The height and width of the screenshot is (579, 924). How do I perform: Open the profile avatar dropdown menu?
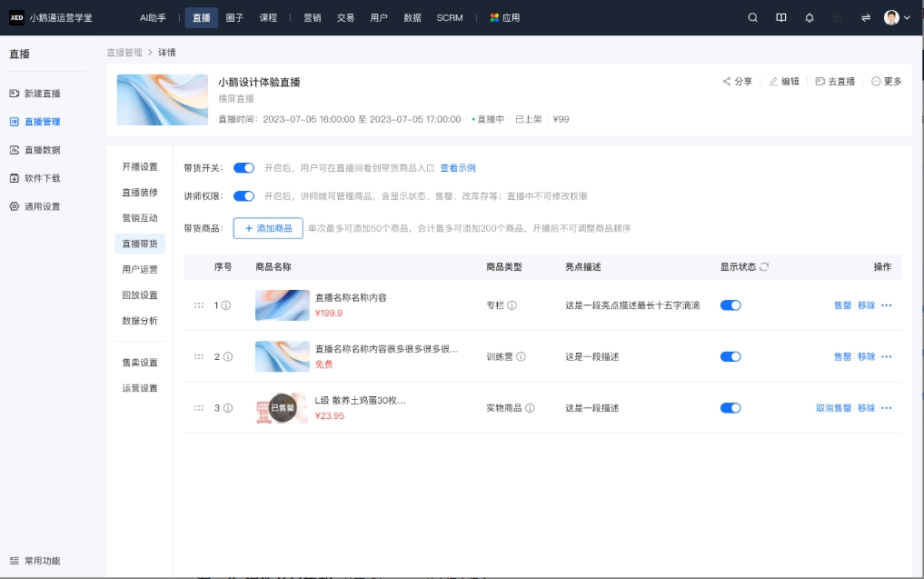click(x=891, y=17)
